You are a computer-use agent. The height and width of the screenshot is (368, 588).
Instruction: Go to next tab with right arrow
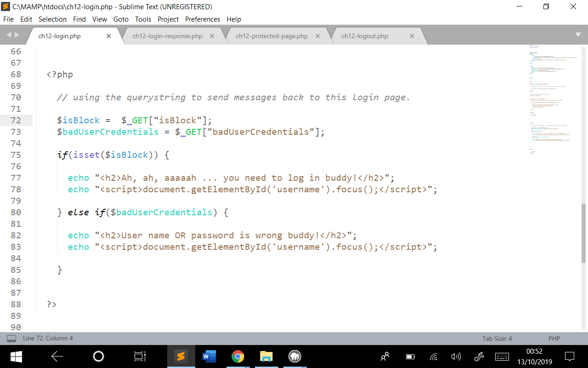coord(17,35)
